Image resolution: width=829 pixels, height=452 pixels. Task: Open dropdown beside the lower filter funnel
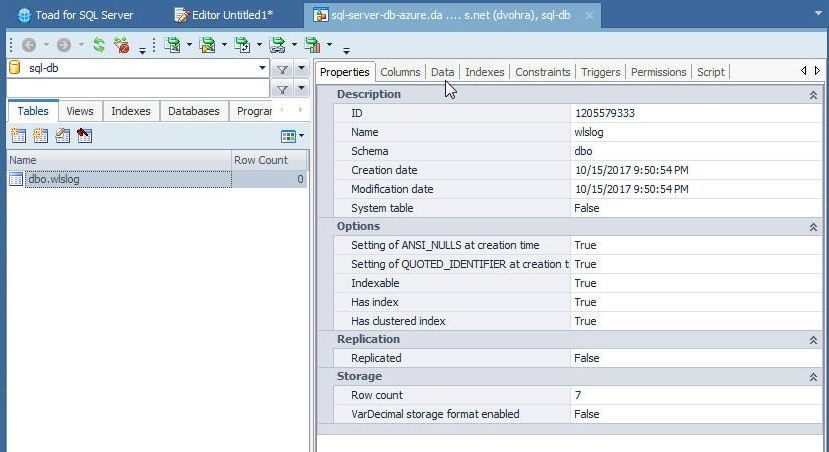coord(301,88)
